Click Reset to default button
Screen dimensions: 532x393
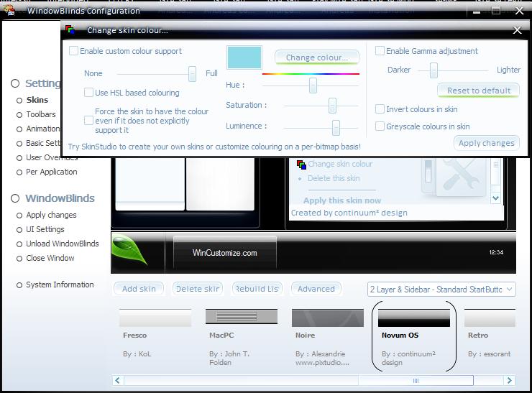478,91
